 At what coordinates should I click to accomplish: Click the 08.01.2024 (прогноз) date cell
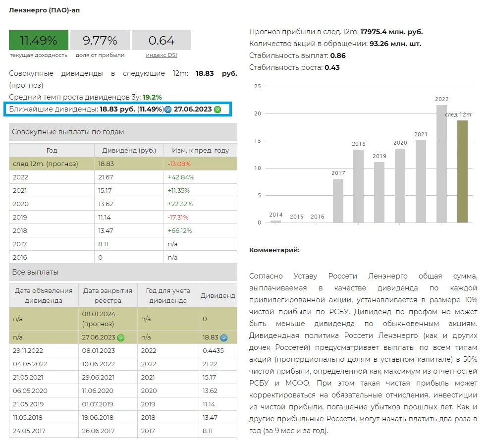click(x=108, y=319)
